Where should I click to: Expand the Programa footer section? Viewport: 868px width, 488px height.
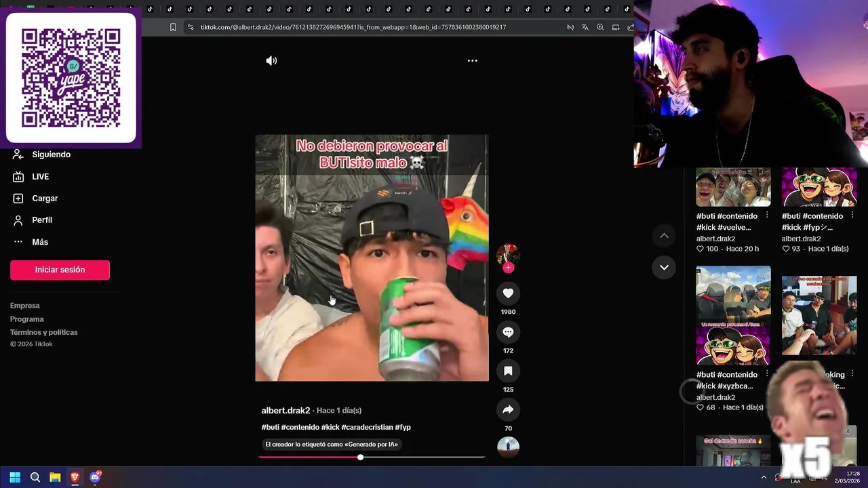[x=27, y=319]
